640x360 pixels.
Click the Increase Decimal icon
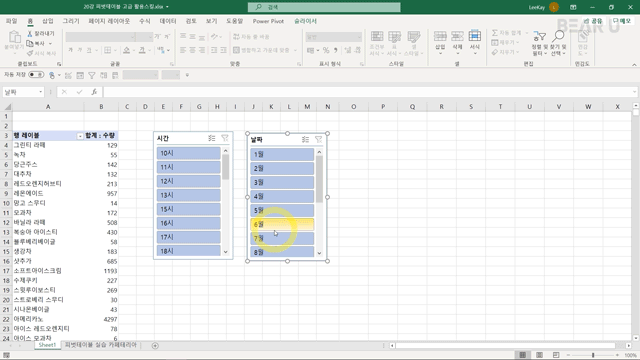348,50
